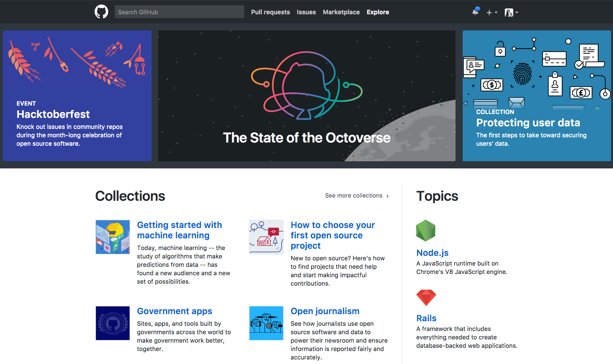This screenshot has height=364, width=613.
Task: Open How to choose your first open source project
Action: [x=333, y=235]
